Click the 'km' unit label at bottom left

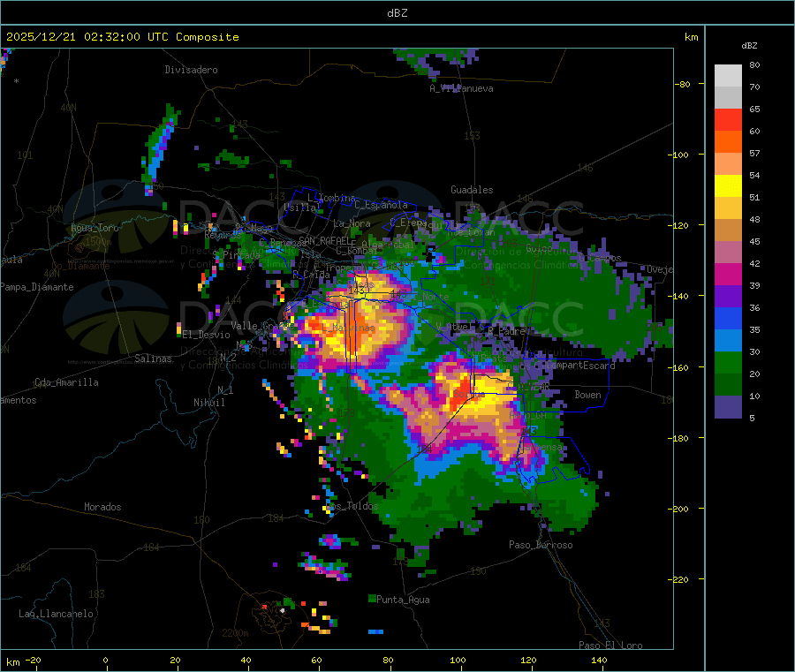[x=12, y=662]
